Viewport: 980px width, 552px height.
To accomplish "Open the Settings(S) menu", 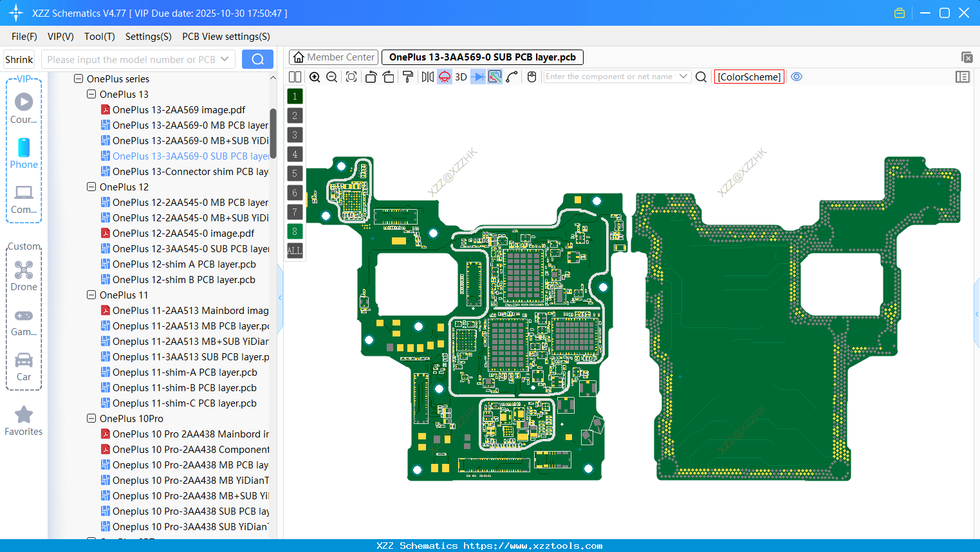I will (148, 37).
